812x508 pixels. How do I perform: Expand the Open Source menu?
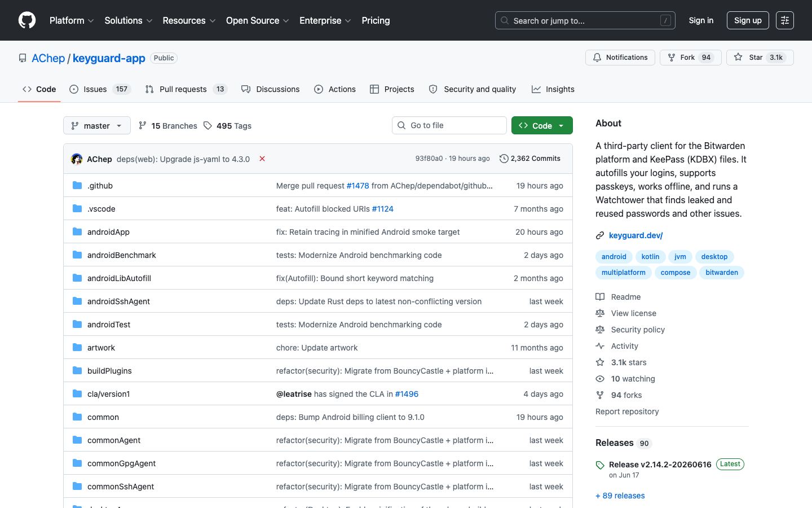[x=258, y=20]
